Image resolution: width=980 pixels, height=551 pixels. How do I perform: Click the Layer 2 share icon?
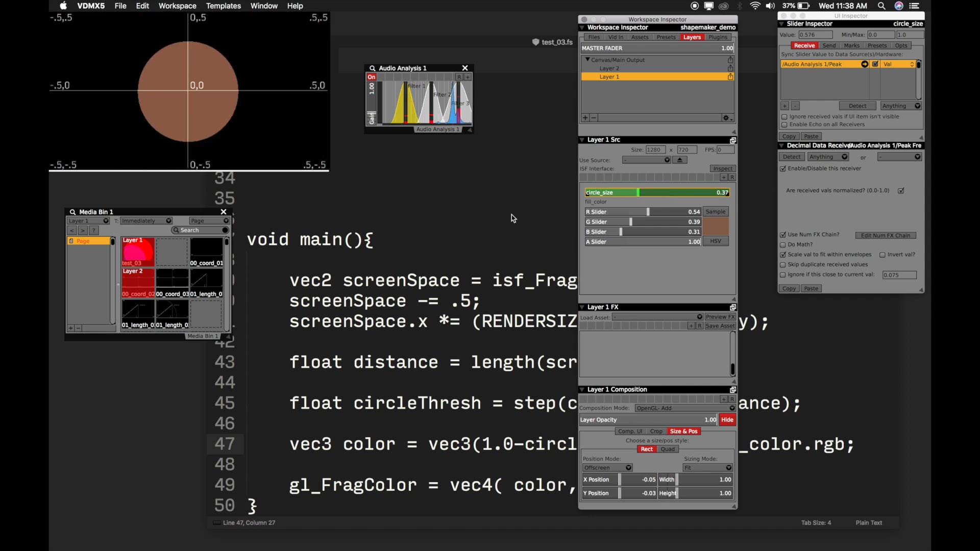(730, 68)
